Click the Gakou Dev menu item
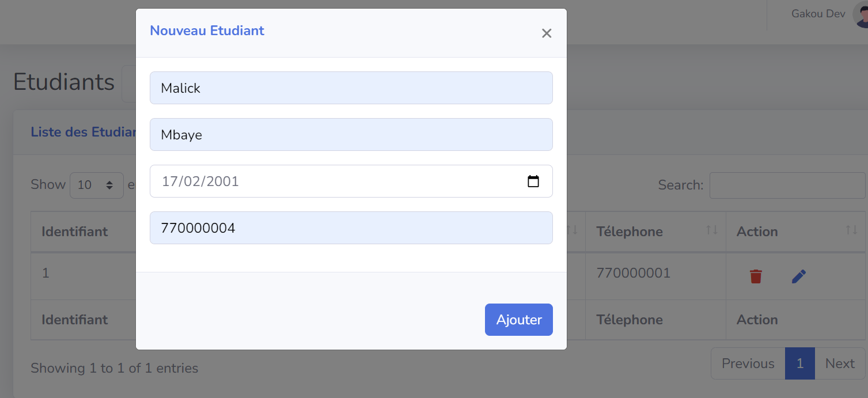The width and height of the screenshot is (868, 398). [x=817, y=13]
